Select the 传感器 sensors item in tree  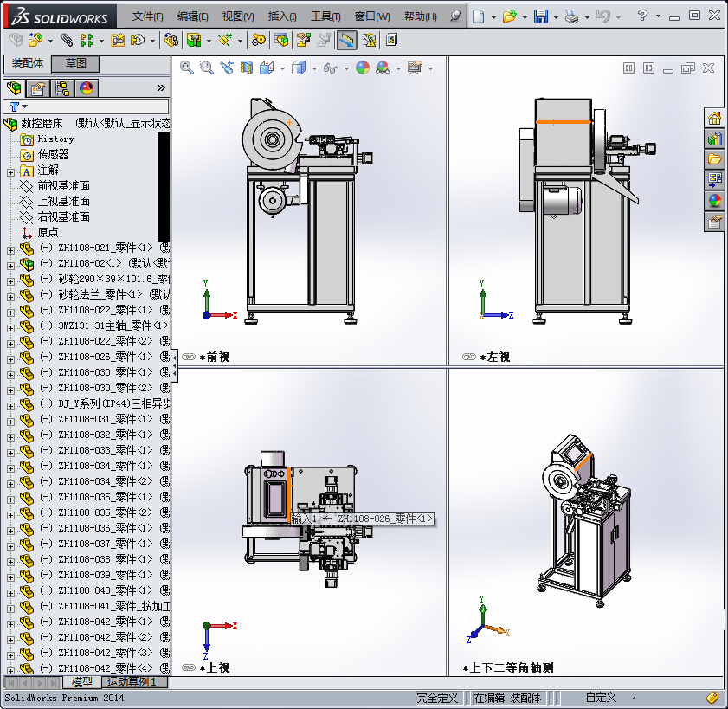coord(53,154)
